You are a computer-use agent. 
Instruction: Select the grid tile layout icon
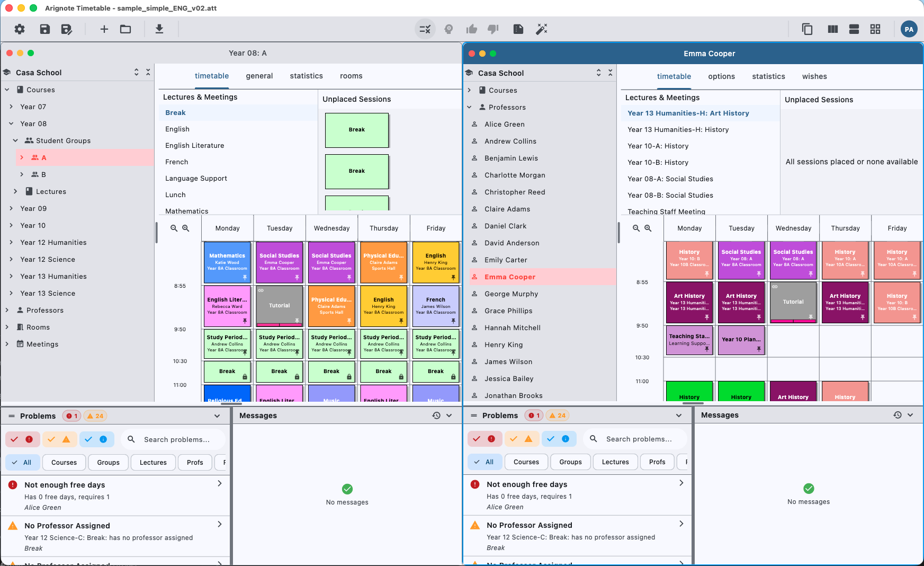click(x=875, y=29)
